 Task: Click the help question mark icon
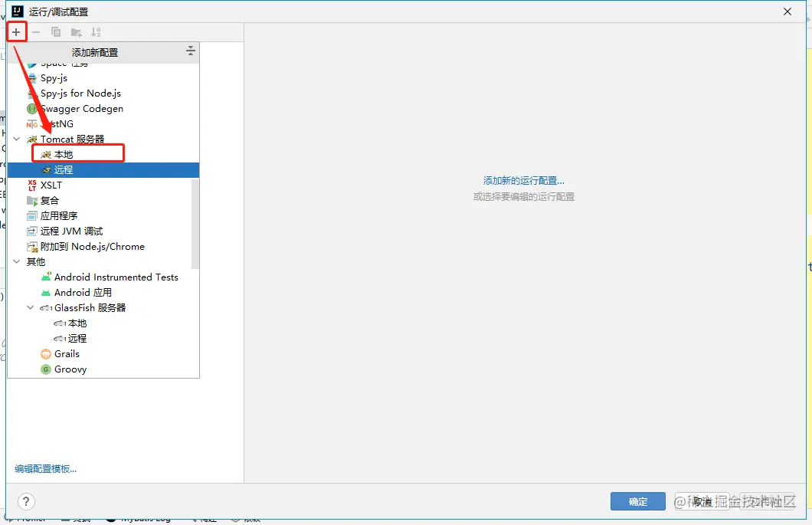[26, 501]
